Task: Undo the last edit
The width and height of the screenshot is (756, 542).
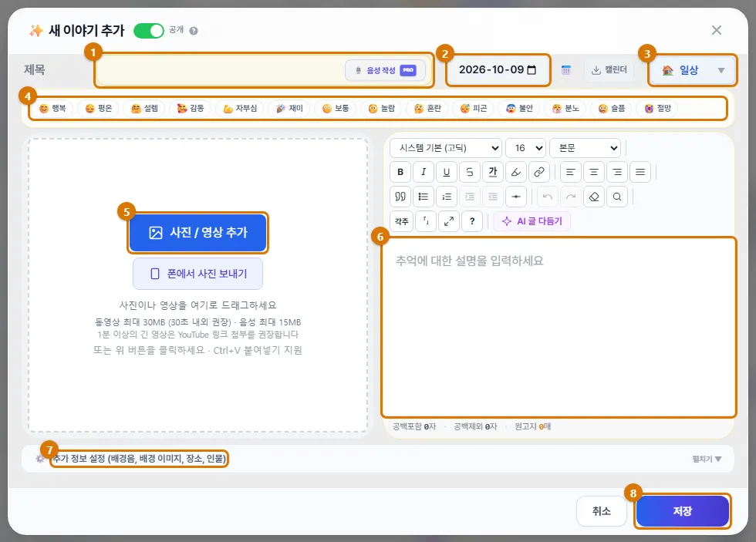Action: [x=547, y=197]
